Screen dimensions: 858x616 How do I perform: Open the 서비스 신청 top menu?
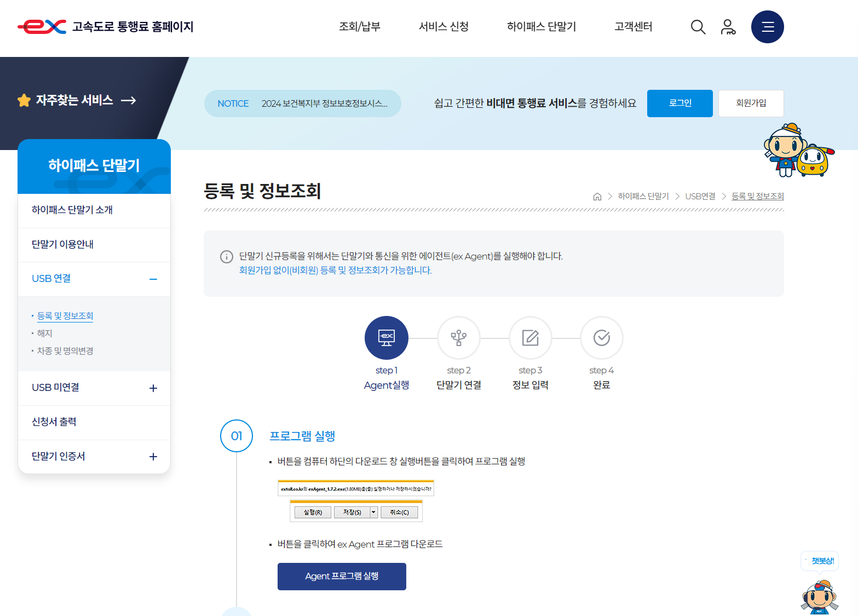click(x=444, y=26)
